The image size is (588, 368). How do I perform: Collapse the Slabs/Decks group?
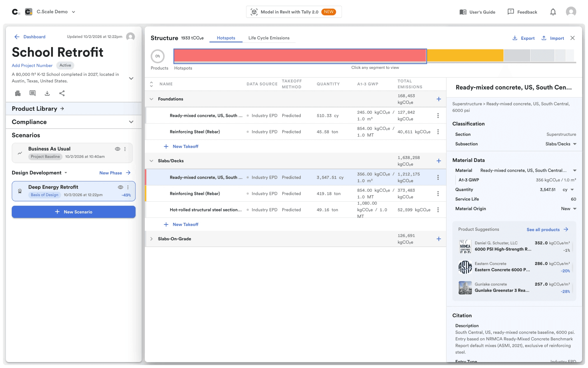[x=151, y=161]
